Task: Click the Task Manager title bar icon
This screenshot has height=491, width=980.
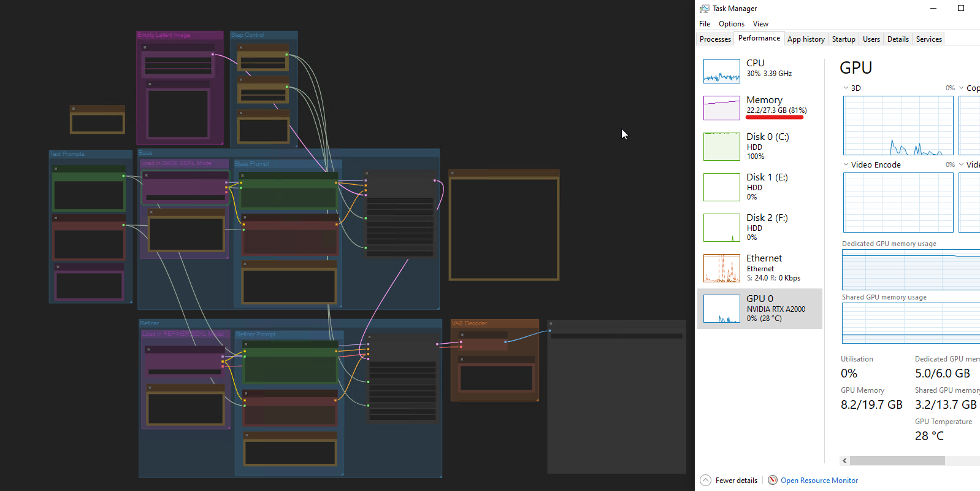Action: (705, 9)
